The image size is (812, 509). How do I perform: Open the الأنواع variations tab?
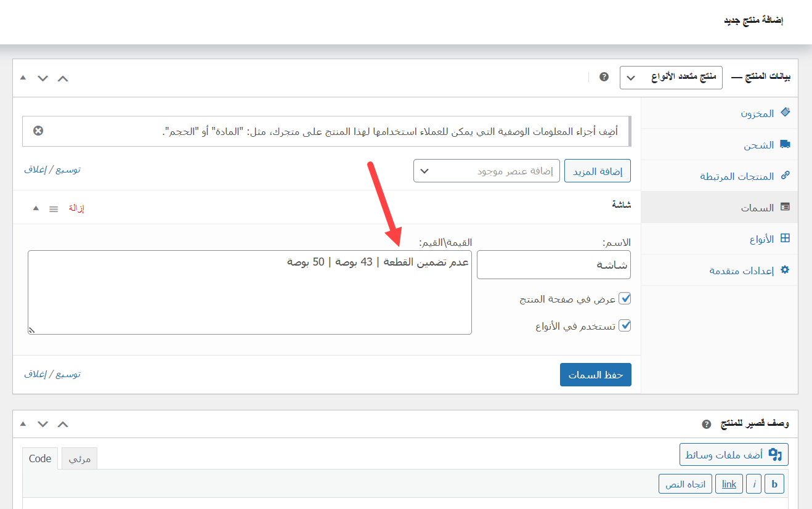click(x=720, y=239)
